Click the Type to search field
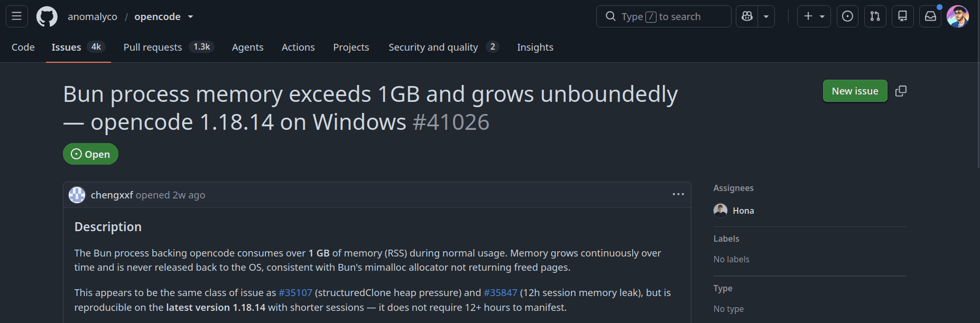 [663, 16]
